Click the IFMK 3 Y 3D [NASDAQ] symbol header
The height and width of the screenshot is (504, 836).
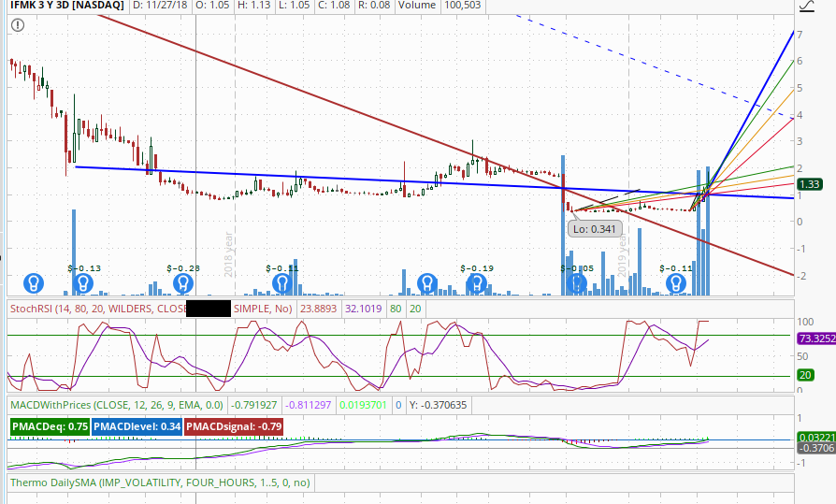64,7
